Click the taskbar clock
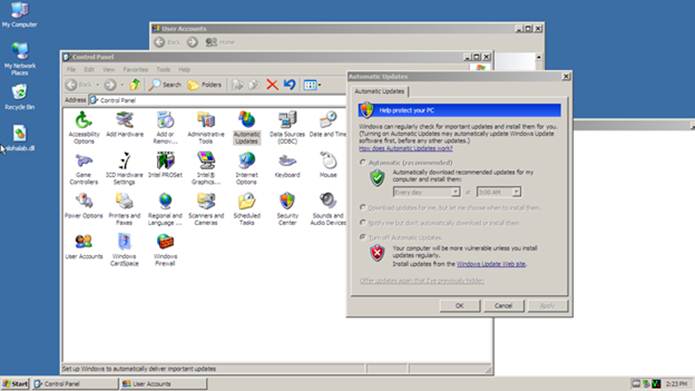The width and height of the screenshot is (695, 391). 676,384
